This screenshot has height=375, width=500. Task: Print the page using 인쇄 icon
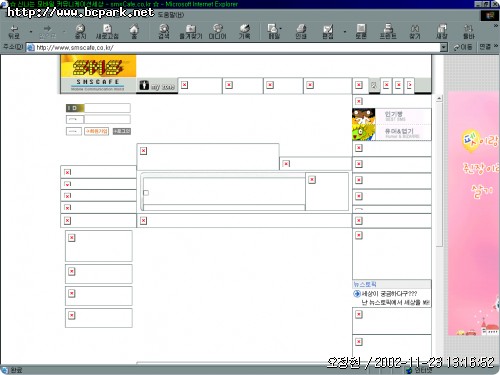[301, 32]
